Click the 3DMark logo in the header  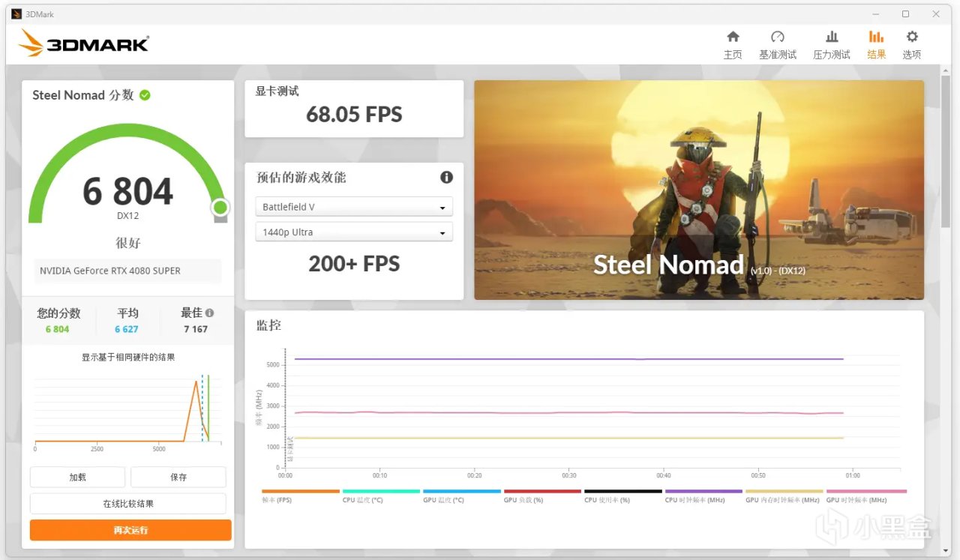click(x=84, y=43)
